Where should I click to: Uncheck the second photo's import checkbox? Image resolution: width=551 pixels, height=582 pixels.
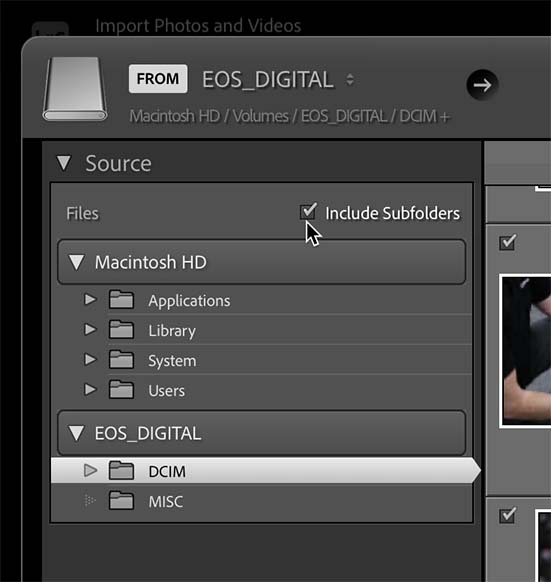pos(508,515)
